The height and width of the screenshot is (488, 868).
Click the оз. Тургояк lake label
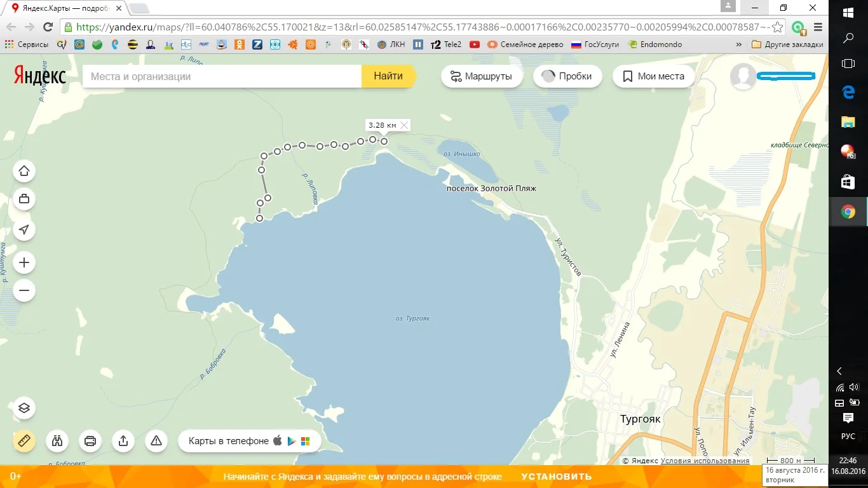tap(412, 318)
